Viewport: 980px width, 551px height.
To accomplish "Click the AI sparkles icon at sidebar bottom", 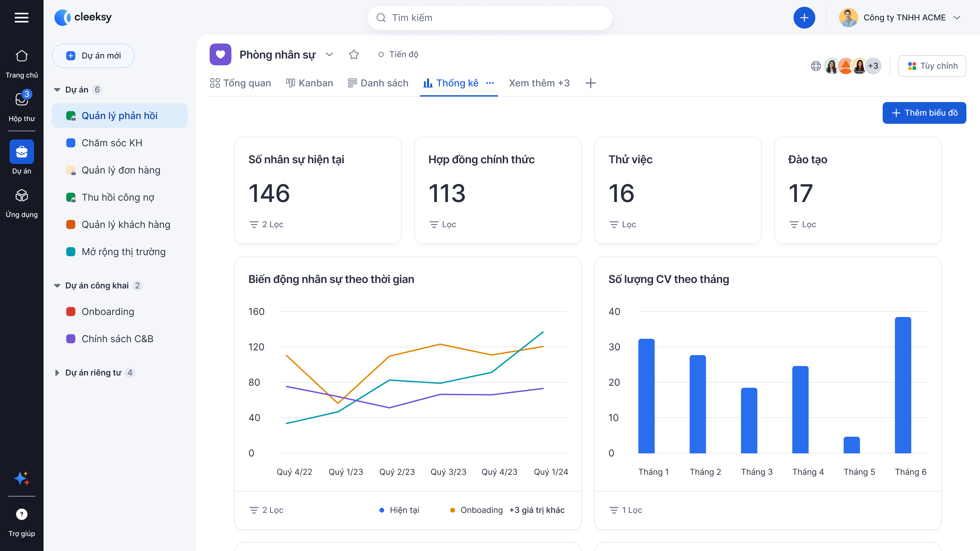I will pyautogui.click(x=22, y=478).
